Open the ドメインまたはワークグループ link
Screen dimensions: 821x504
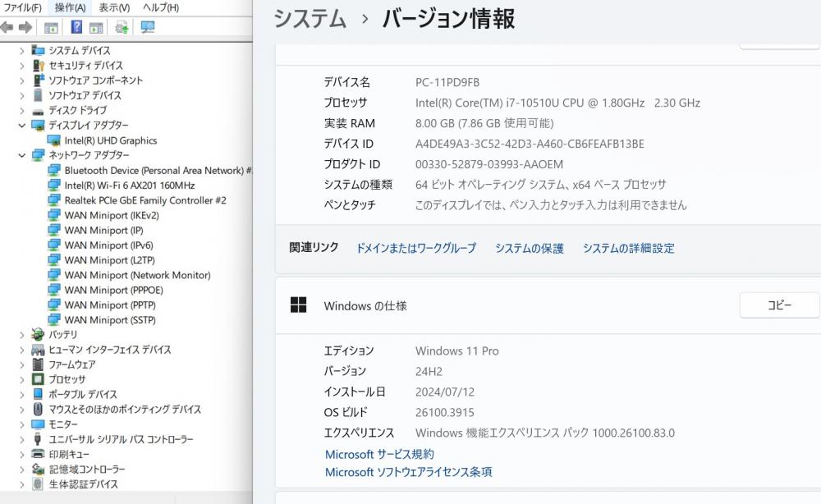(416, 248)
